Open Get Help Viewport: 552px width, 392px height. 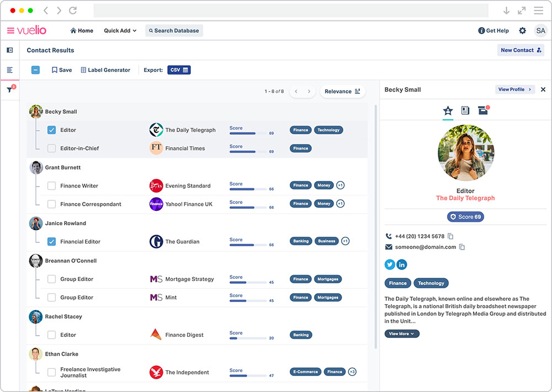493,30
